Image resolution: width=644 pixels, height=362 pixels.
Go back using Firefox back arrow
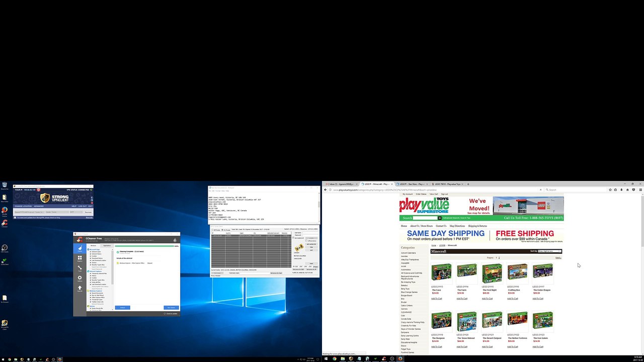[x=325, y=190]
